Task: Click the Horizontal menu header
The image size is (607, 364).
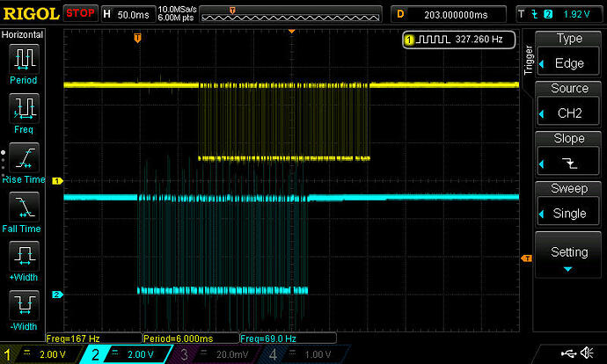Action: [23, 35]
